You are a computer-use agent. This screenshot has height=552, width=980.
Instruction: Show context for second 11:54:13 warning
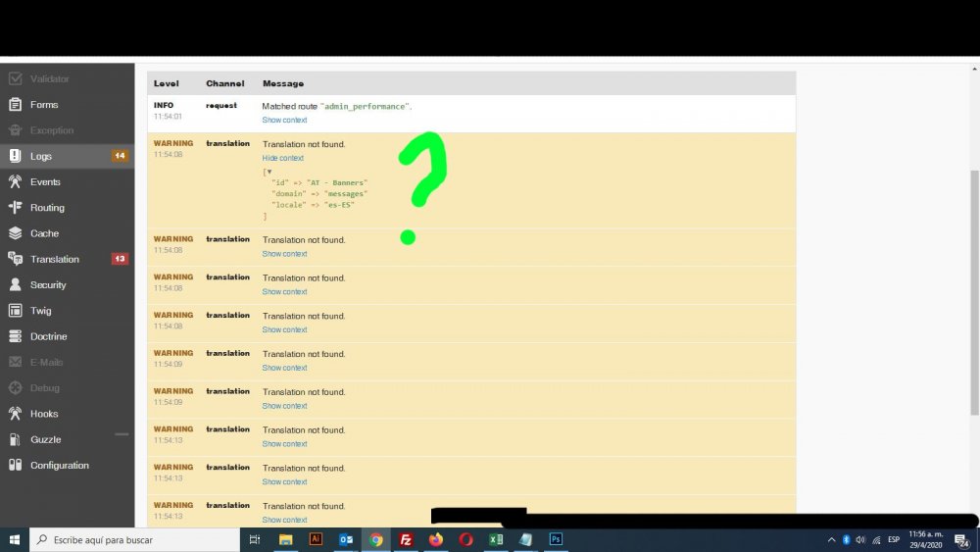tap(284, 482)
